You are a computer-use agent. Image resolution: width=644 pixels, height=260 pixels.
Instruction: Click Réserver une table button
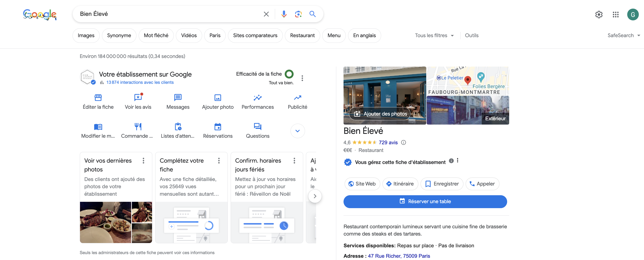pyautogui.click(x=425, y=201)
